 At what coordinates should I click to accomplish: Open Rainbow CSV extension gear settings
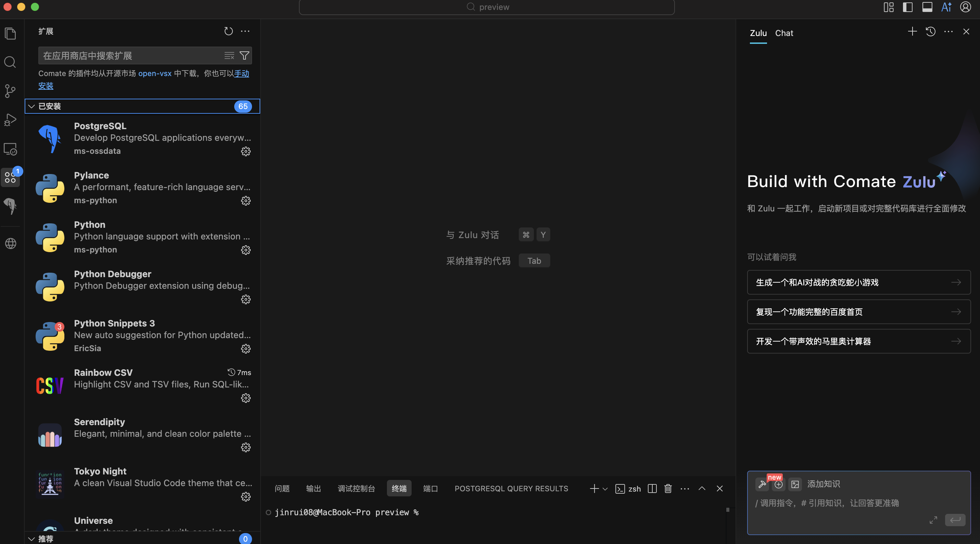[246, 398]
